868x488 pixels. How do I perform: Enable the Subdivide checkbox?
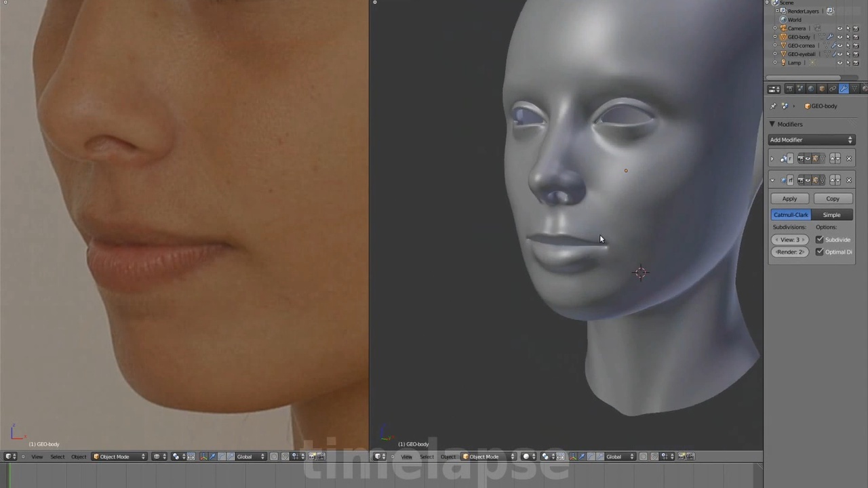point(819,239)
